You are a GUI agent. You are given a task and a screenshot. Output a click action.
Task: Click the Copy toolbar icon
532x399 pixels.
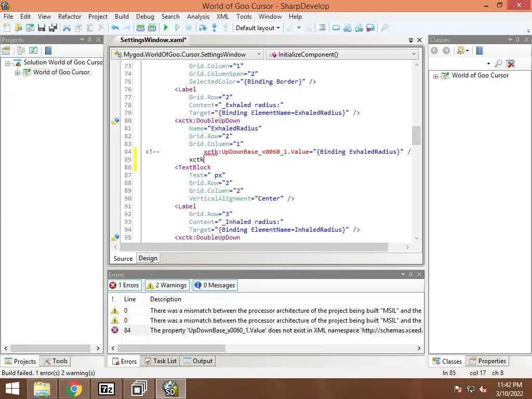(x=78, y=28)
